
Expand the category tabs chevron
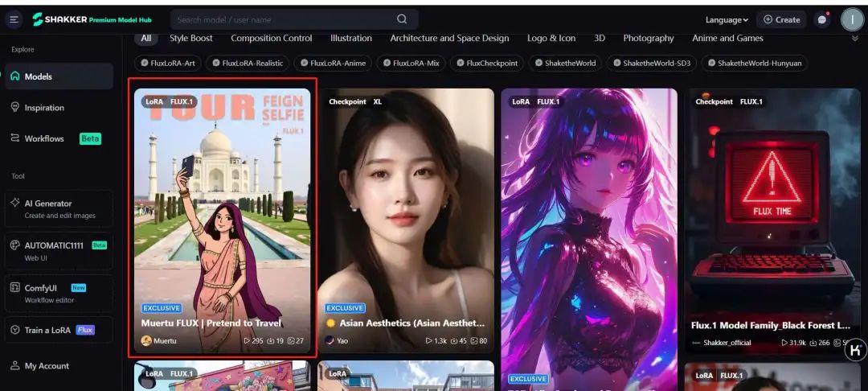tap(856, 38)
